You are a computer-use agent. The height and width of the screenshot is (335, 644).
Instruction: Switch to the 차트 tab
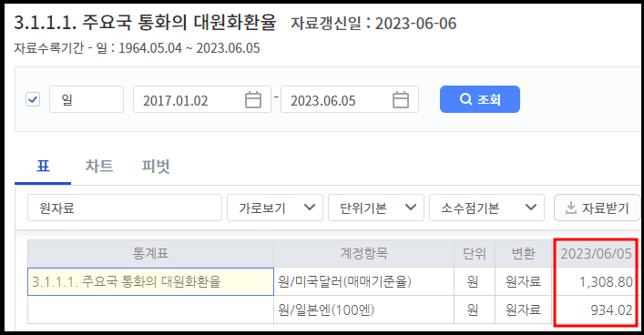99,167
